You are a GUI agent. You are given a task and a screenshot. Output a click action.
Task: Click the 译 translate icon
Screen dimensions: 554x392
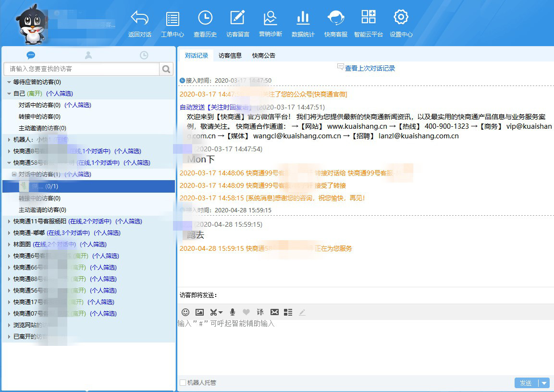click(260, 312)
